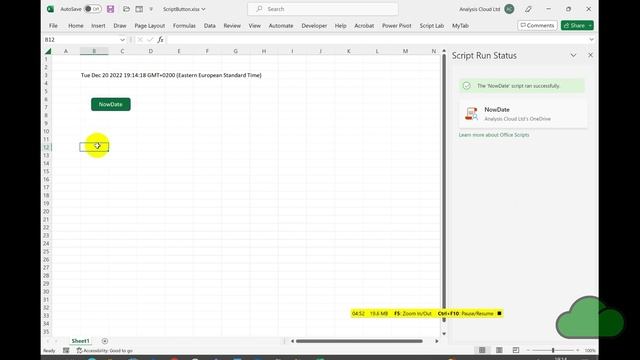The image size is (640, 360).
Task: Close the Script Run Status pane
Action: [590, 55]
